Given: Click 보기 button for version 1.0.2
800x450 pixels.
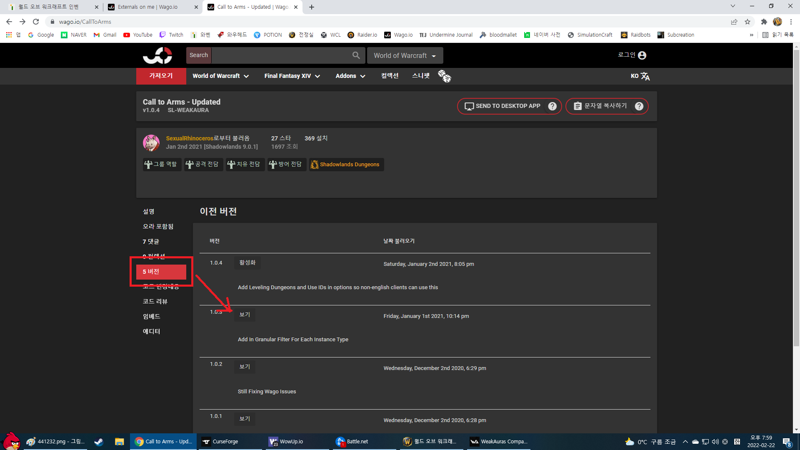Looking at the screenshot, I should 245,367.
